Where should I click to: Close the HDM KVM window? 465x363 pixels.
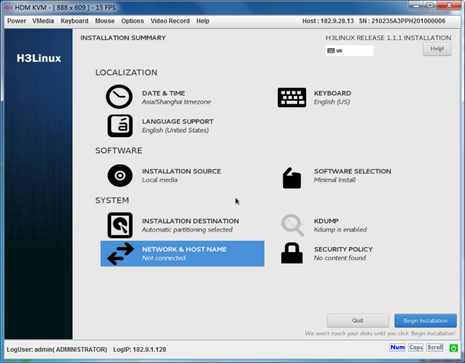(449, 5)
